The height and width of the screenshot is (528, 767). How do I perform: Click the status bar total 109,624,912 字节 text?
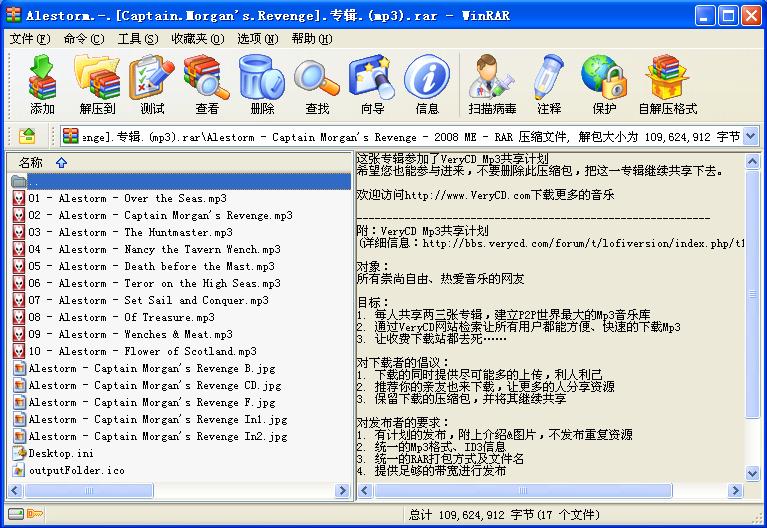pyautogui.click(x=504, y=515)
